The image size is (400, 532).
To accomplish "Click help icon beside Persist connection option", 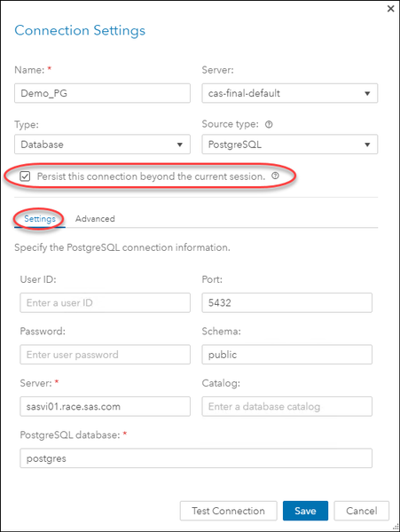I will (x=275, y=176).
